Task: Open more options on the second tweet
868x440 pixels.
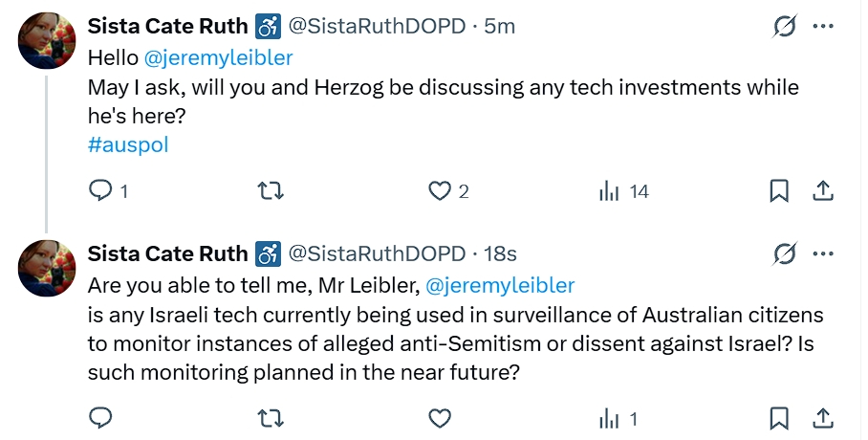Action: (x=822, y=253)
